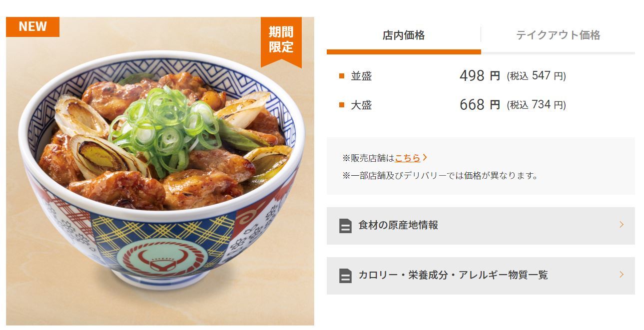Click the Yoshinoya logo on the bowl
Viewport: 644px width, 330px height.
pyautogui.click(x=162, y=259)
